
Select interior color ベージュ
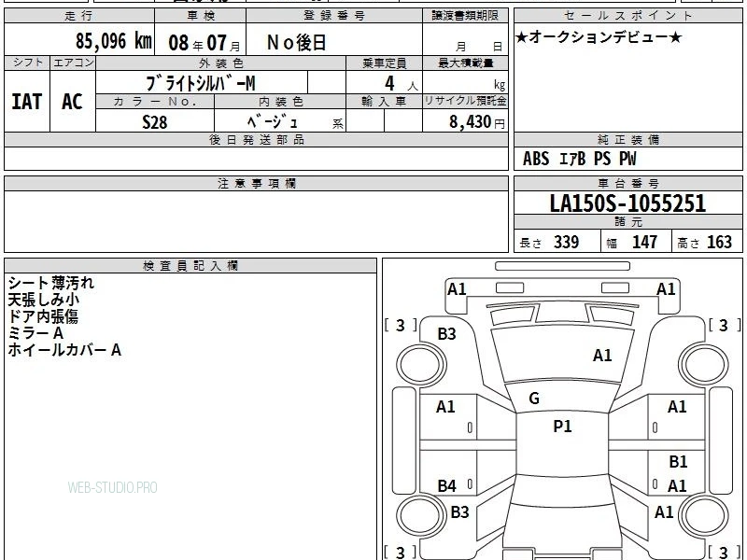coord(272,121)
